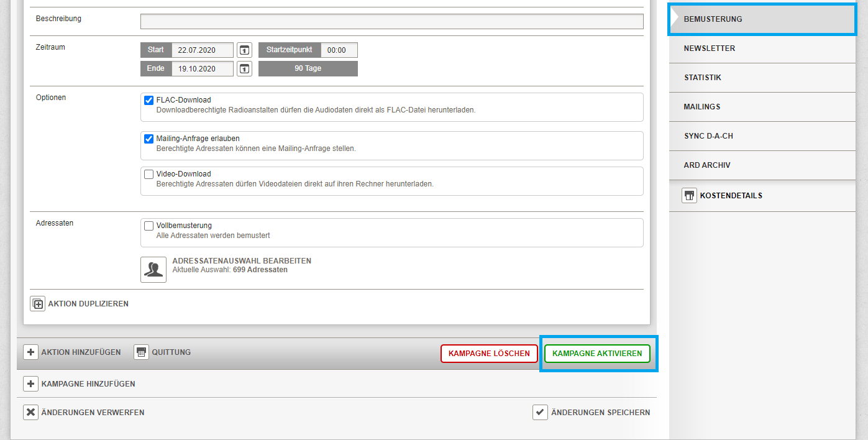Click the "Aktuelle Auswahl: 699 Adressaten" text
The height and width of the screenshot is (440, 868).
(230, 270)
